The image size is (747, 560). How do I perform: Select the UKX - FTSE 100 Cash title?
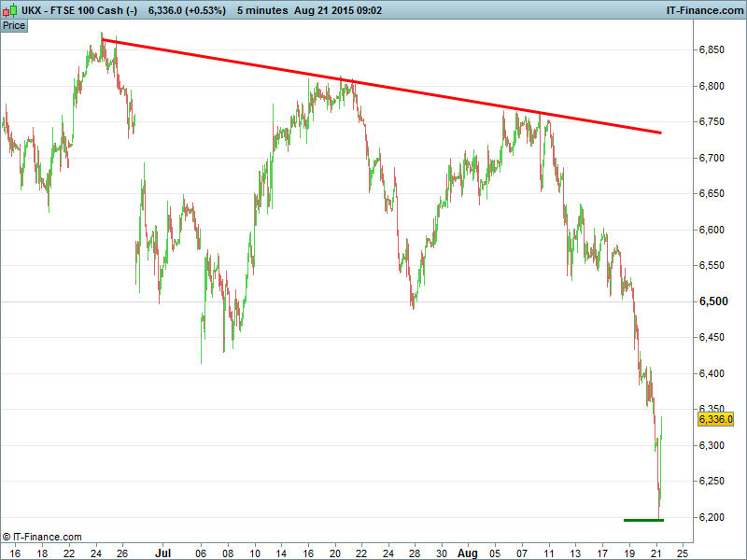[79, 10]
